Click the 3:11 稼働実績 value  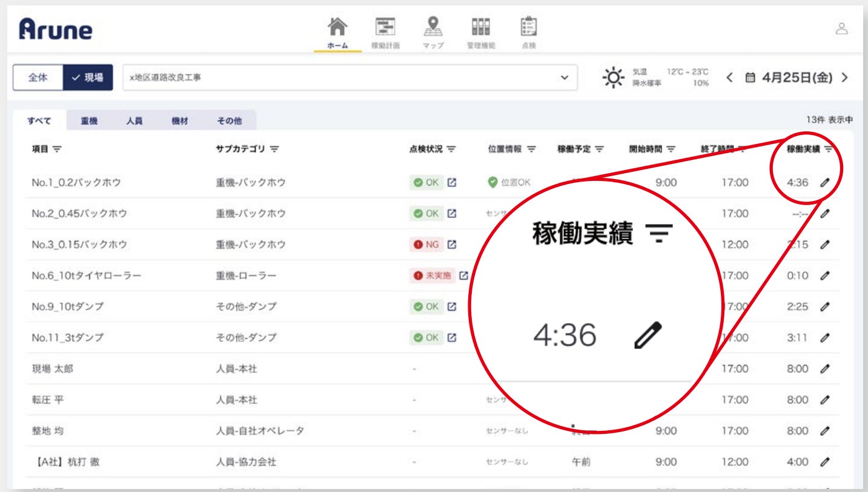coord(798,338)
